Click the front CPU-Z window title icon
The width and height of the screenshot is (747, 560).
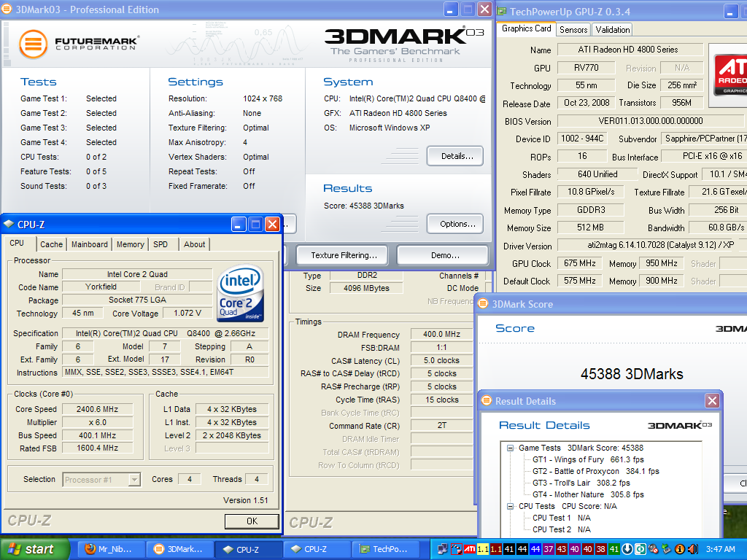click(x=9, y=224)
